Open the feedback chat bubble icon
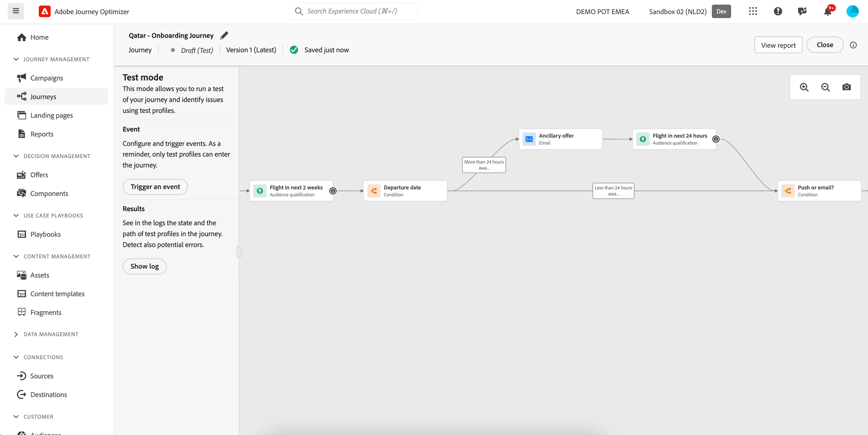868x435 pixels. click(x=802, y=11)
